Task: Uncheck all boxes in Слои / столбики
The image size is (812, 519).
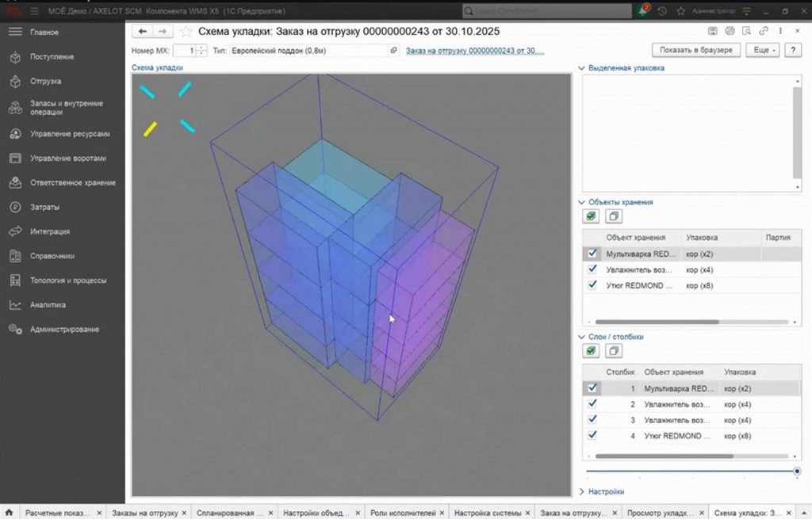Action: point(614,351)
